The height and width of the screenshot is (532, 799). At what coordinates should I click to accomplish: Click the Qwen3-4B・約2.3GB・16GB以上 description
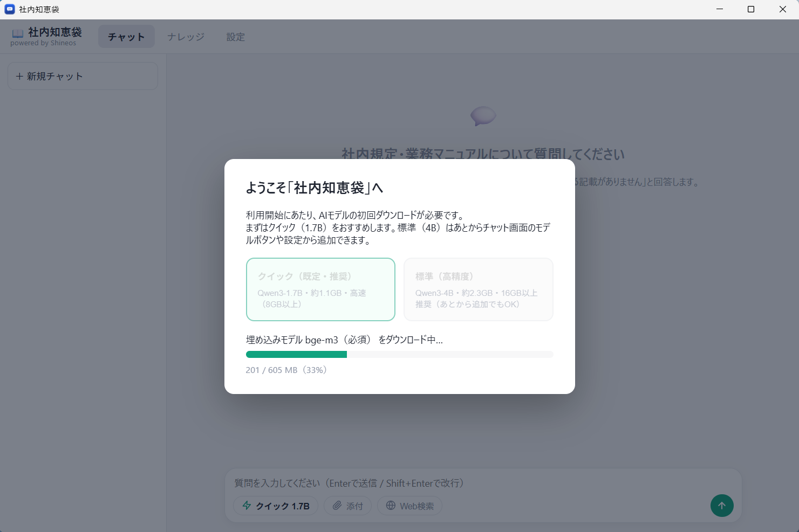[476, 298]
